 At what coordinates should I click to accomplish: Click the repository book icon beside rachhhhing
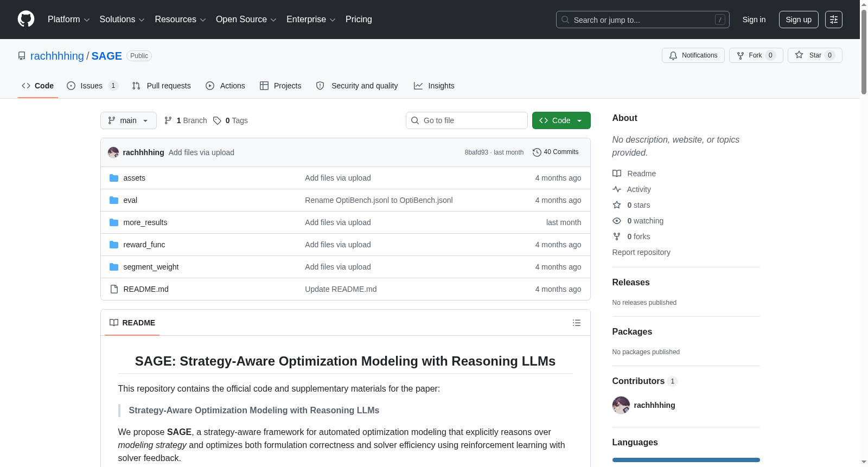point(22,56)
